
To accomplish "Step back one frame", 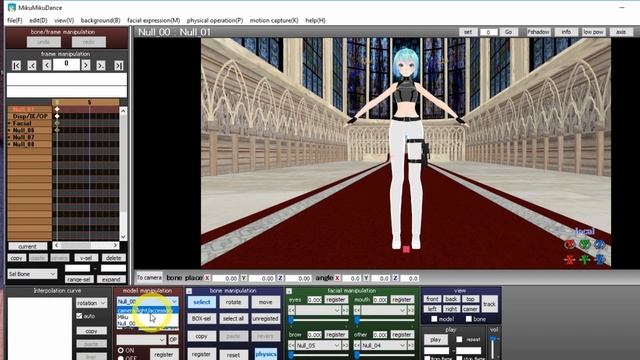I will point(47,65).
